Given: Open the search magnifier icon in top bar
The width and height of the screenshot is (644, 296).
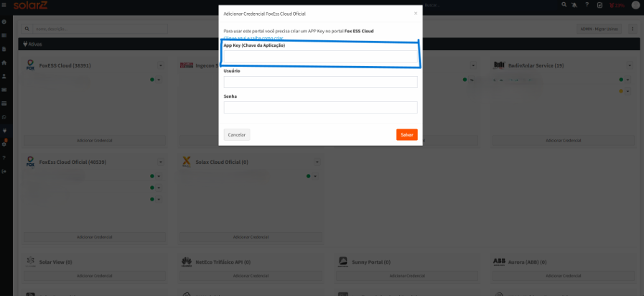Looking at the screenshot, I should pos(564,4).
